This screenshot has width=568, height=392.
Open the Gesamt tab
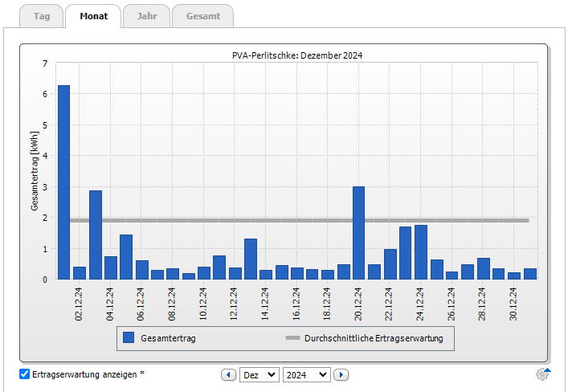pyautogui.click(x=202, y=16)
